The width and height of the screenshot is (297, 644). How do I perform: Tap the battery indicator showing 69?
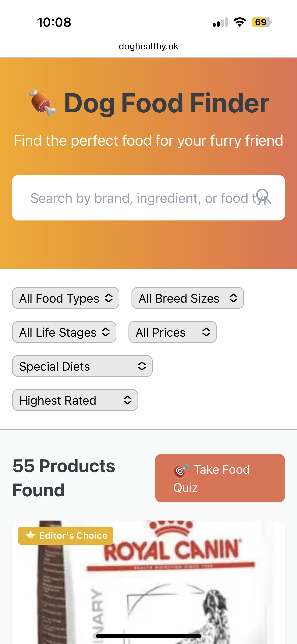pos(261,22)
